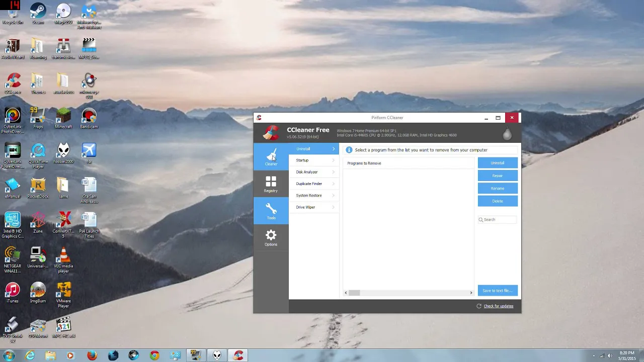Open the Windows Start button
Viewport: 644px width, 362px height.
pos(9,355)
